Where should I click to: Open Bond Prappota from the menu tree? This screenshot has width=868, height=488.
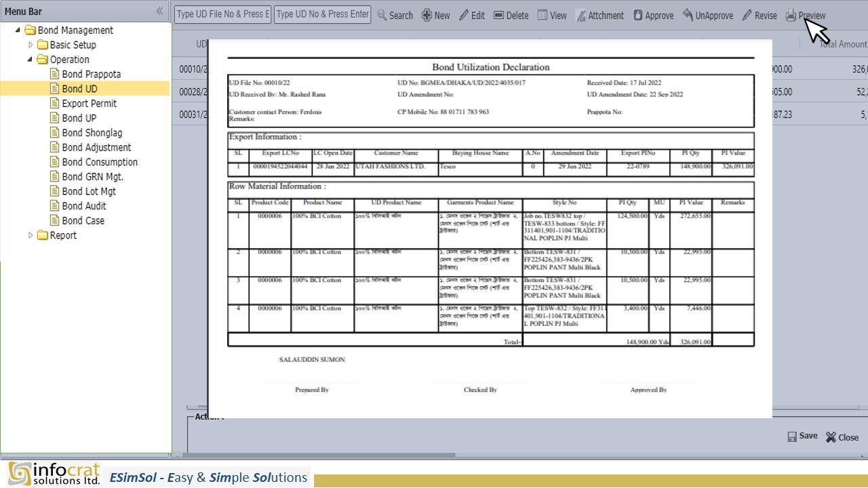[92, 74]
